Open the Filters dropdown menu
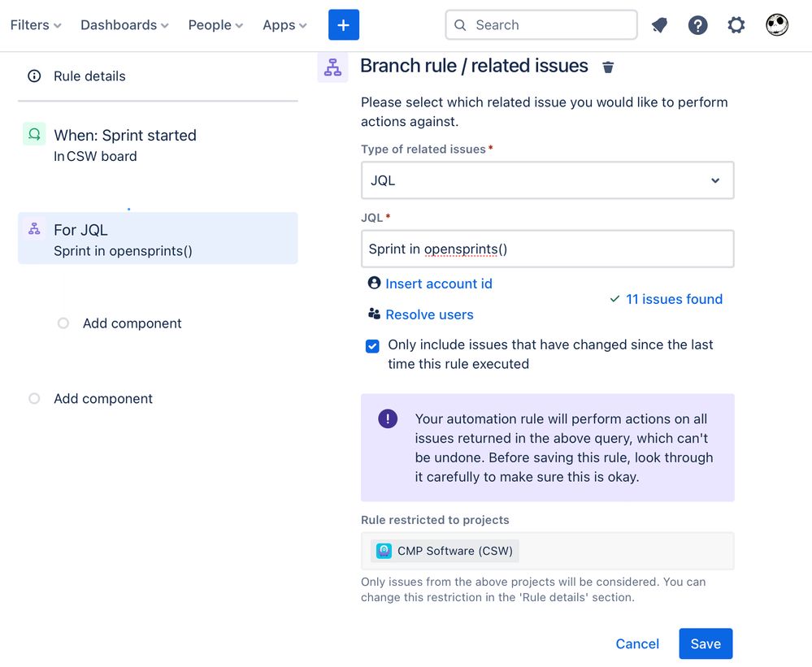 point(36,25)
